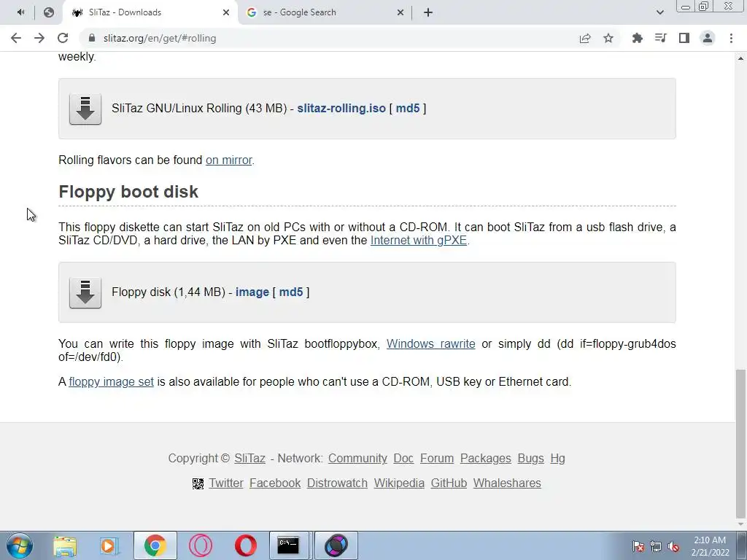Viewport: 747px width, 560px height.
Task: Click the Action Center flag tray icon
Action: click(638, 546)
